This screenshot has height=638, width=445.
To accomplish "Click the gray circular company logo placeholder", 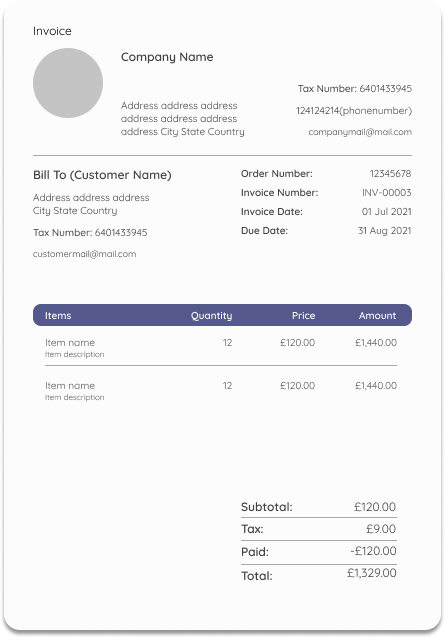I will (68, 83).
